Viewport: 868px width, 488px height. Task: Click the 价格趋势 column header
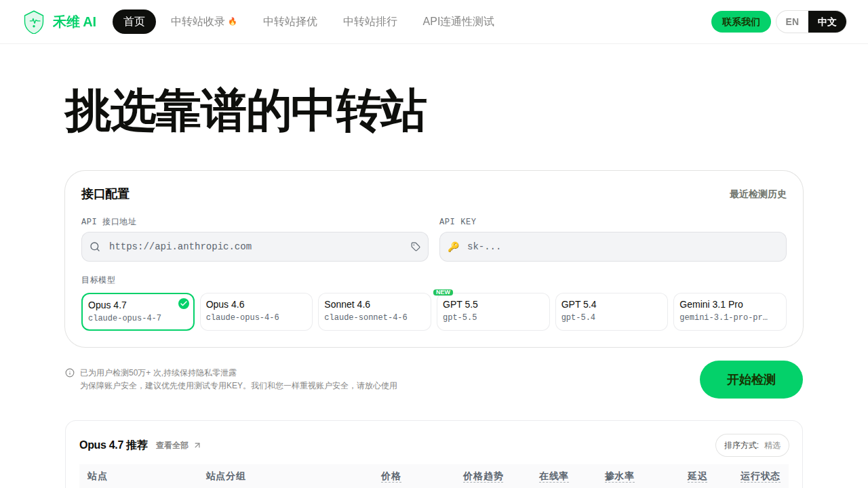click(x=484, y=476)
